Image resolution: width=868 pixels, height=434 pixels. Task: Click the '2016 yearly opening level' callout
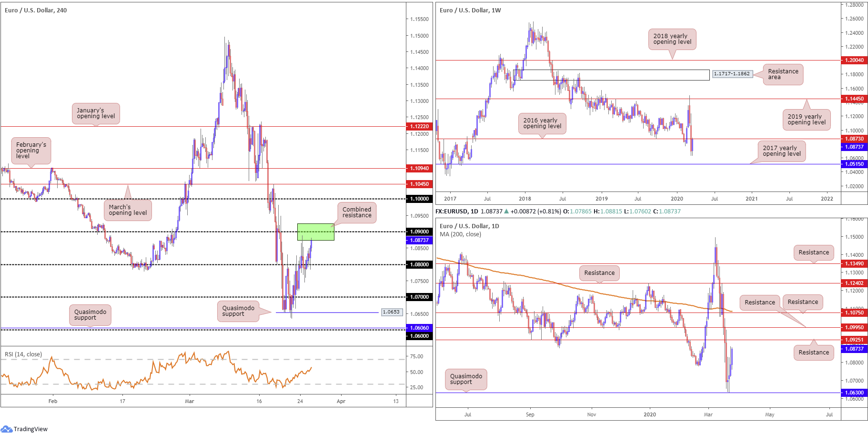pyautogui.click(x=542, y=123)
